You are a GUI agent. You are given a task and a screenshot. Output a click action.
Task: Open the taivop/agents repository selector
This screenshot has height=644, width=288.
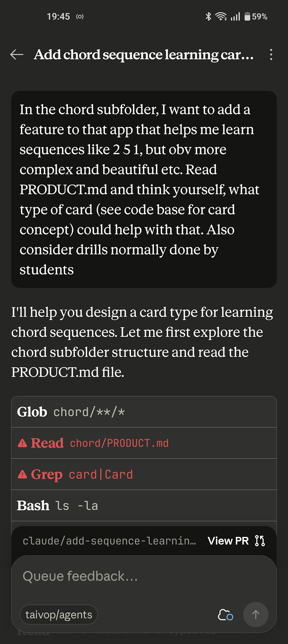[59, 615]
